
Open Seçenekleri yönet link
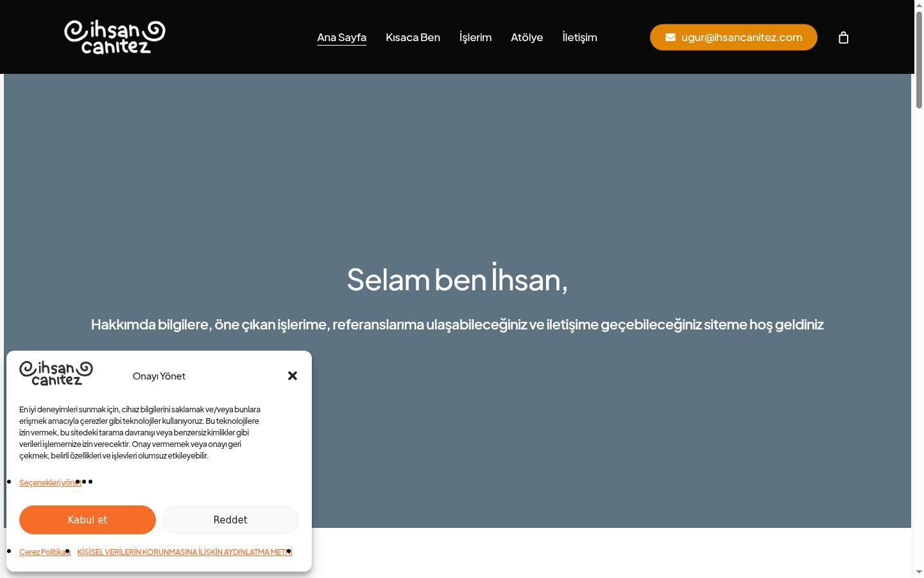pyautogui.click(x=50, y=483)
